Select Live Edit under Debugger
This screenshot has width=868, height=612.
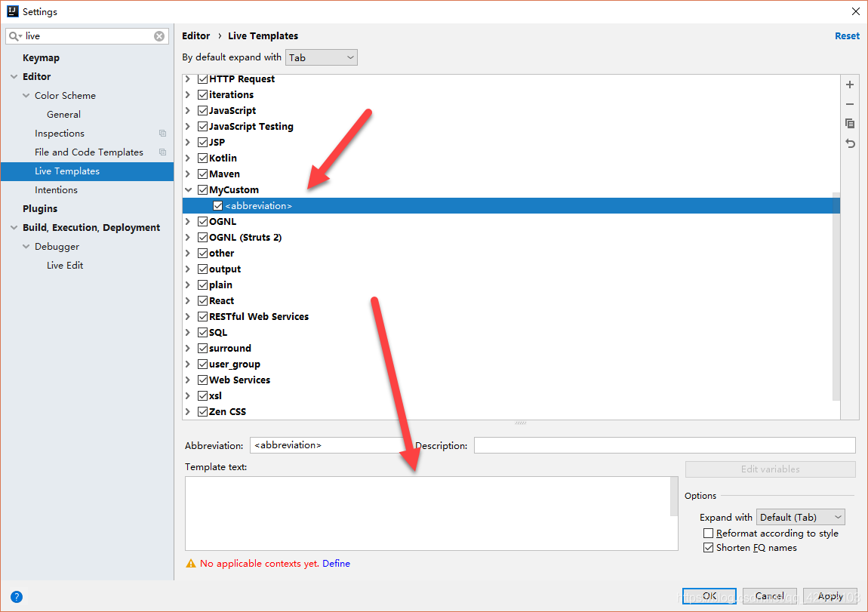tap(65, 266)
